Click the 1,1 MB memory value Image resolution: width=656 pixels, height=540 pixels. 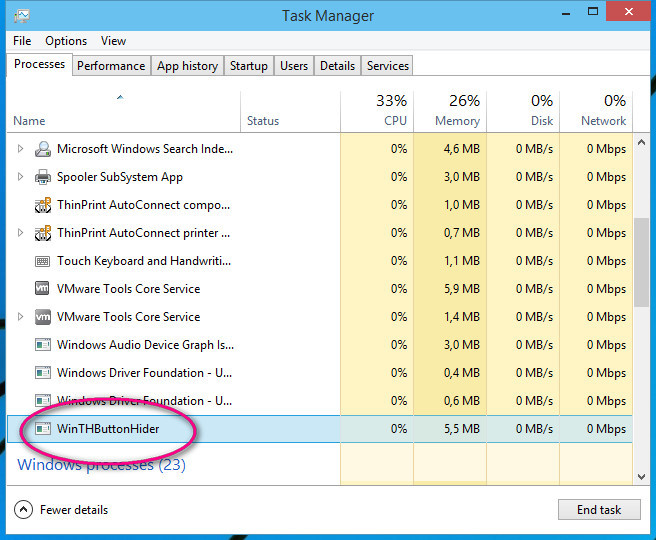(461, 261)
